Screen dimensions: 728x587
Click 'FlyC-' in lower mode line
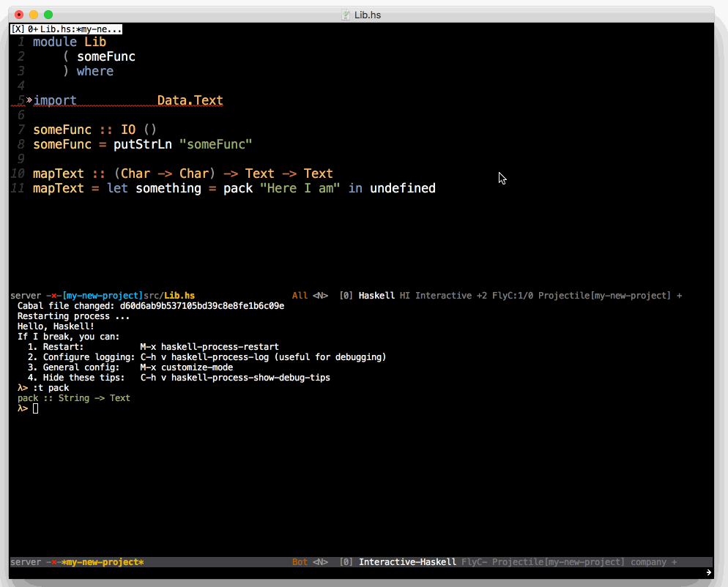click(474, 562)
